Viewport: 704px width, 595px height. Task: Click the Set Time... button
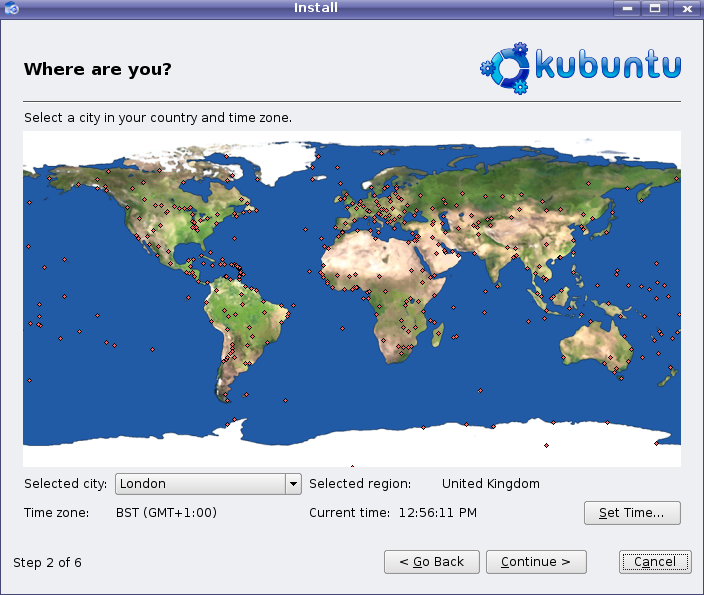[632, 513]
